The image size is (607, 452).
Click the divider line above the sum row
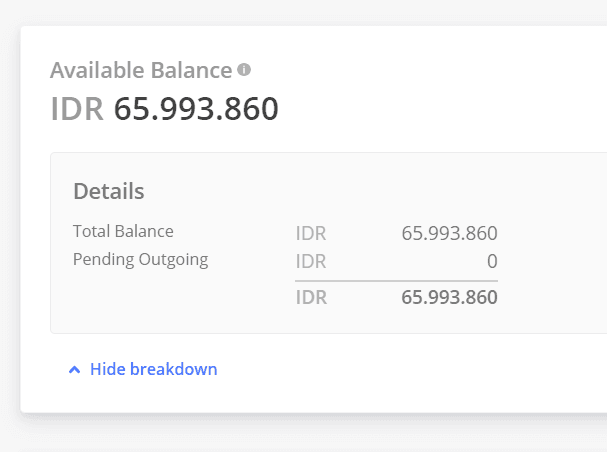(396, 281)
